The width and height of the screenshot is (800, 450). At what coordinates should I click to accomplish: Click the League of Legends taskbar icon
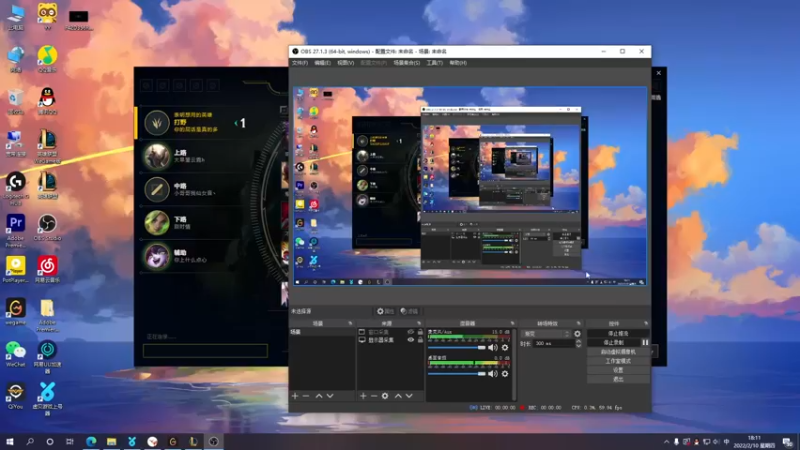(x=193, y=441)
